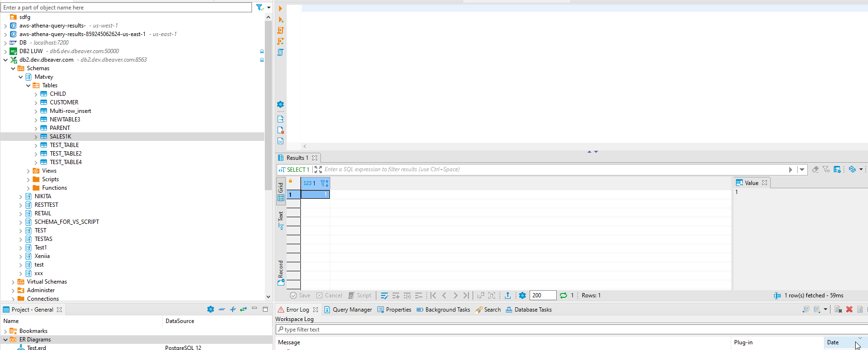Click the Workspace Log filter text field
The width and height of the screenshot is (868, 350).
point(572,330)
